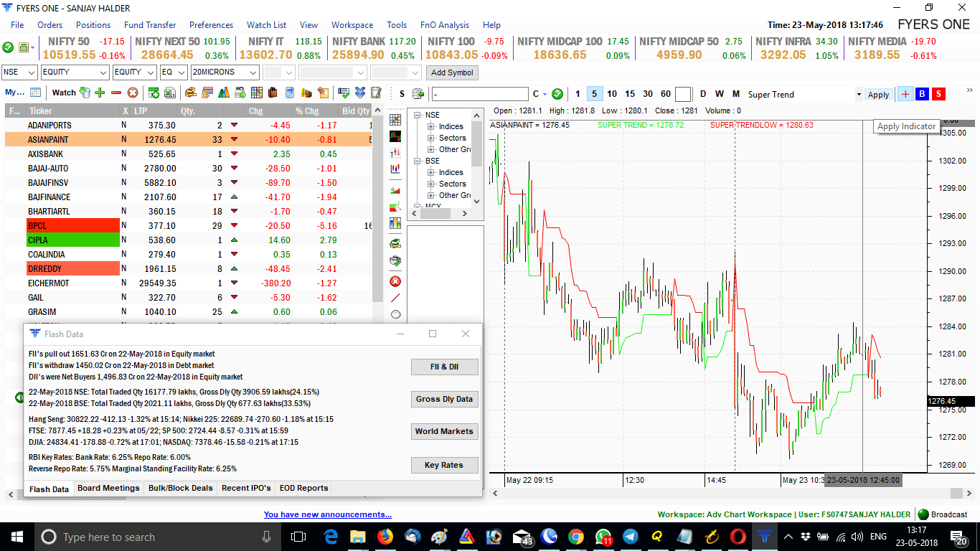Click the blue double down-arrow icon
Image resolution: width=980 pixels, height=551 pixels.
[x=359, y=93]
